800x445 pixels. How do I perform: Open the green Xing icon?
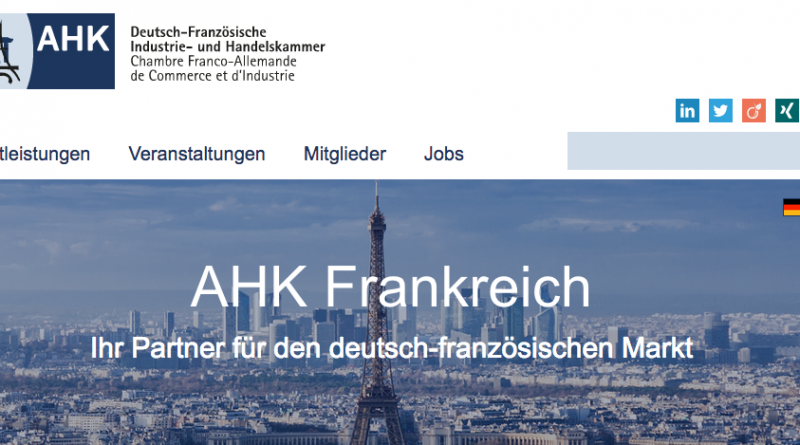(787, 111)
